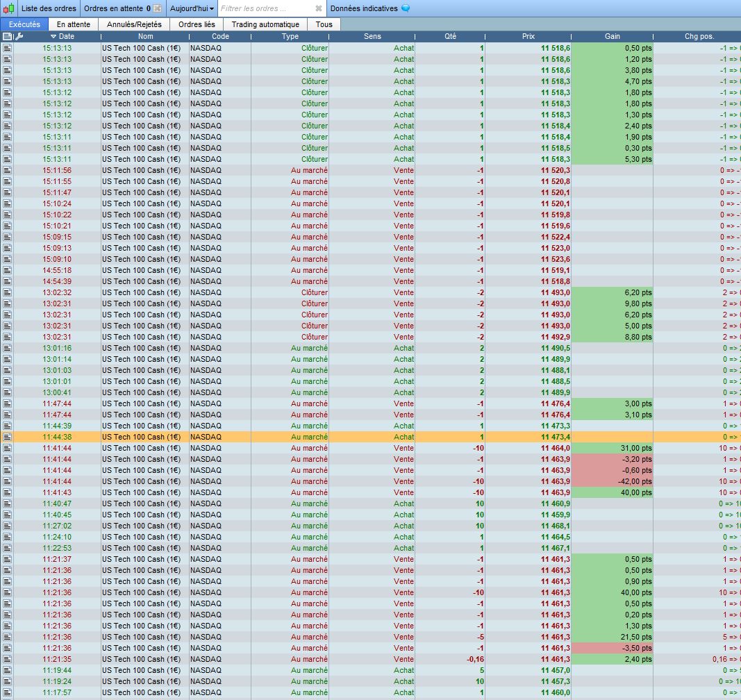Viewport: 741px width, 700px height.
Task: Open the detail icon of the 15:09:10 order
Action: 7,259
